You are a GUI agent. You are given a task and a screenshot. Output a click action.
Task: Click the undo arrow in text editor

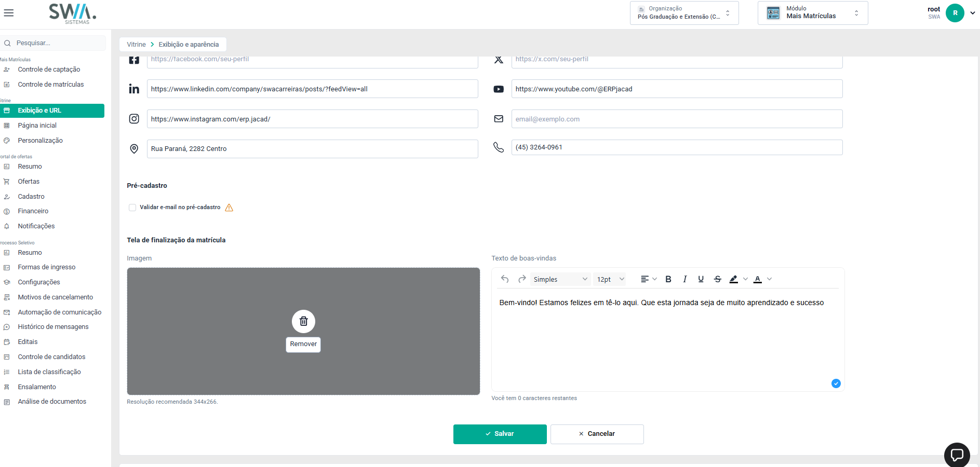(505, 279)
